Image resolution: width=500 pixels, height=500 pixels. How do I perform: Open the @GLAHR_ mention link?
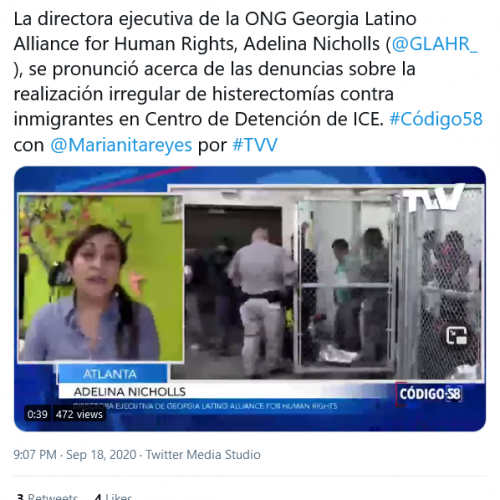coord(435,44)
